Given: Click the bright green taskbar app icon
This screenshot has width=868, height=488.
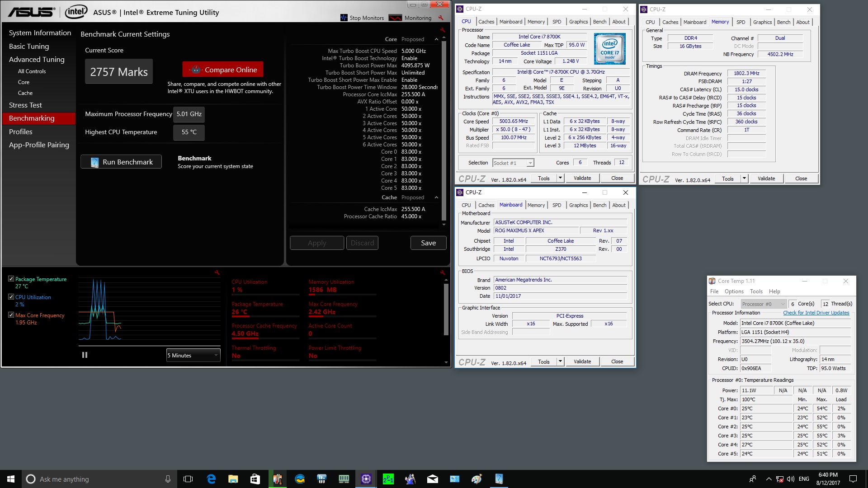Looking at the screenshot, I should pyautogui.click(x=388, y=479).
